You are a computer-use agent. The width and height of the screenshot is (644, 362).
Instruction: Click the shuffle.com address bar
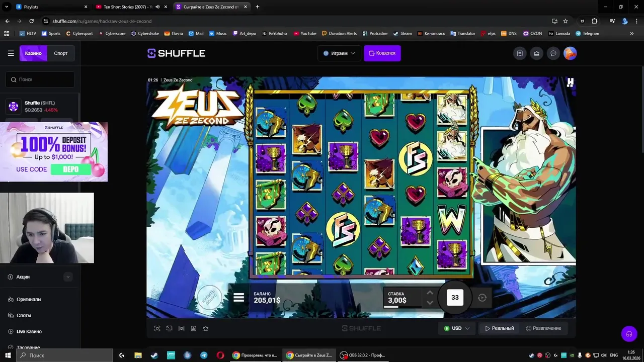tap(297, 21)
